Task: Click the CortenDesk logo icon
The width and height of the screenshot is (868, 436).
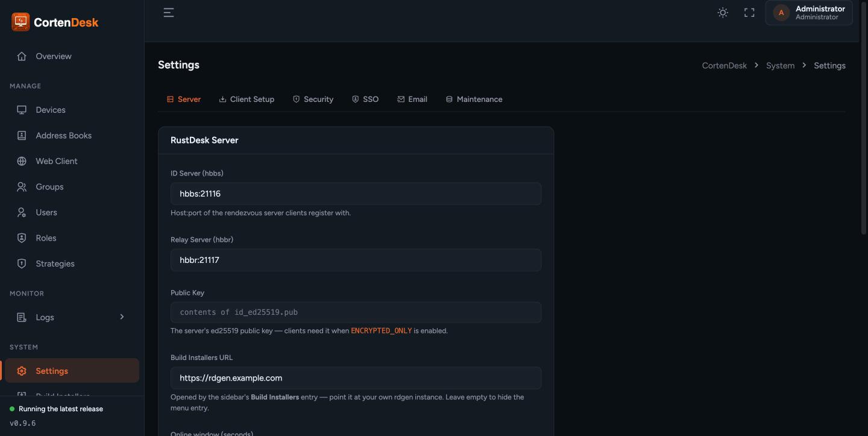Action: pos(20,22)
